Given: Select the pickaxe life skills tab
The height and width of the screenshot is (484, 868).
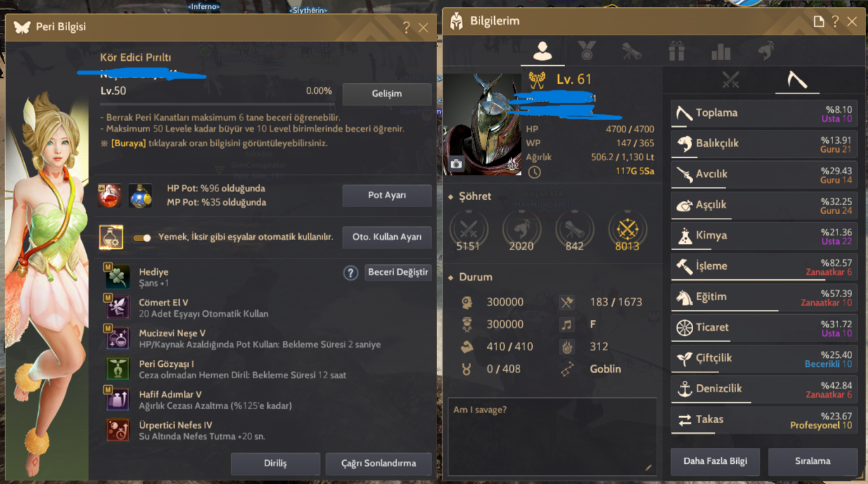Looking at the screenshot, I should click(x=797, y=80).
